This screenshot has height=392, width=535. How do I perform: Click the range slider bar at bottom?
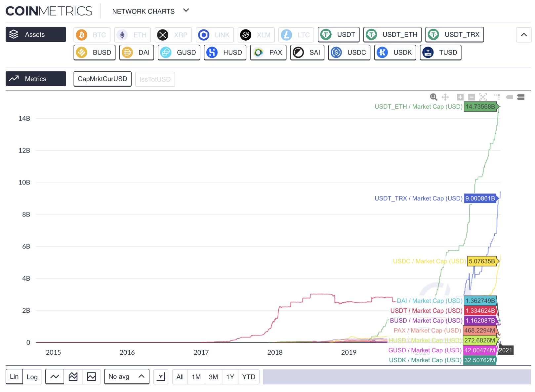[x=397, y=377]
